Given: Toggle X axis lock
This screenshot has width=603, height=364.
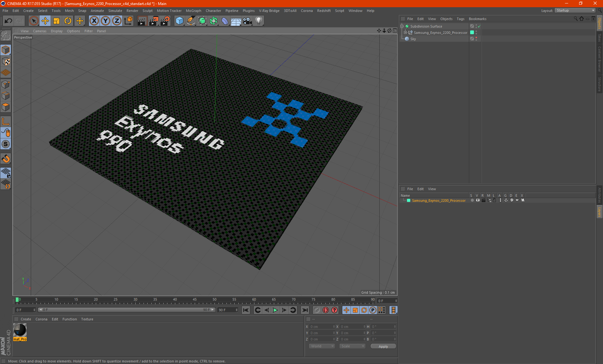Looking at the screenshot, I should pos(94,21).
